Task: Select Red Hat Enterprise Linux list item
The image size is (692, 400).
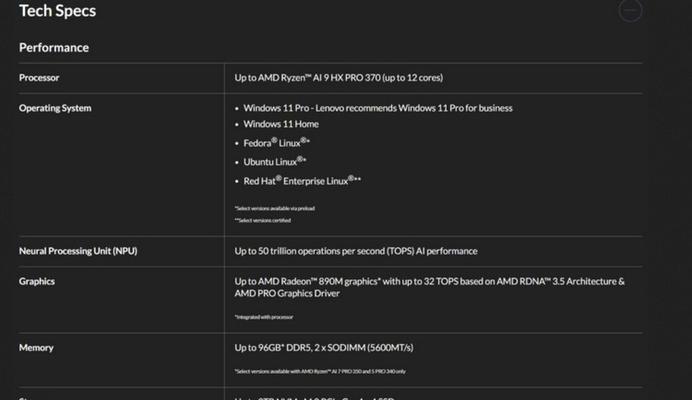Action: (302, 181)
